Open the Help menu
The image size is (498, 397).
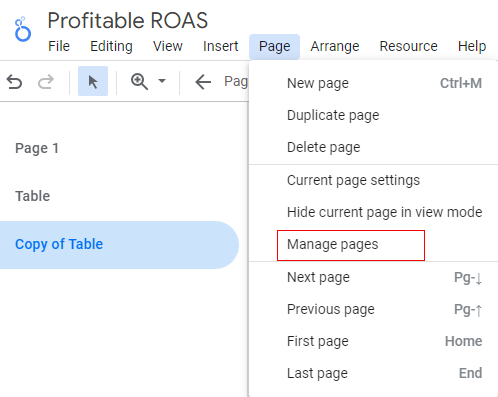coord(472,46)
